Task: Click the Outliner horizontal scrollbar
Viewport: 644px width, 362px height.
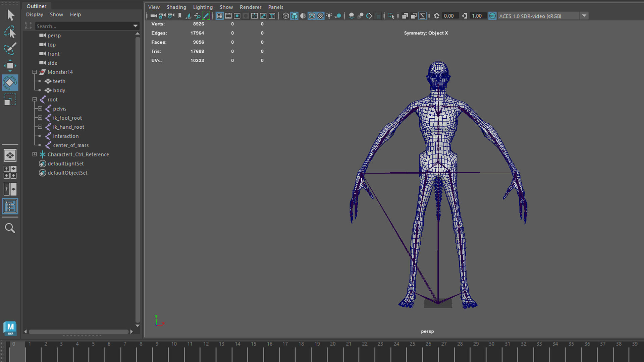Action: [x=78, y=331]
